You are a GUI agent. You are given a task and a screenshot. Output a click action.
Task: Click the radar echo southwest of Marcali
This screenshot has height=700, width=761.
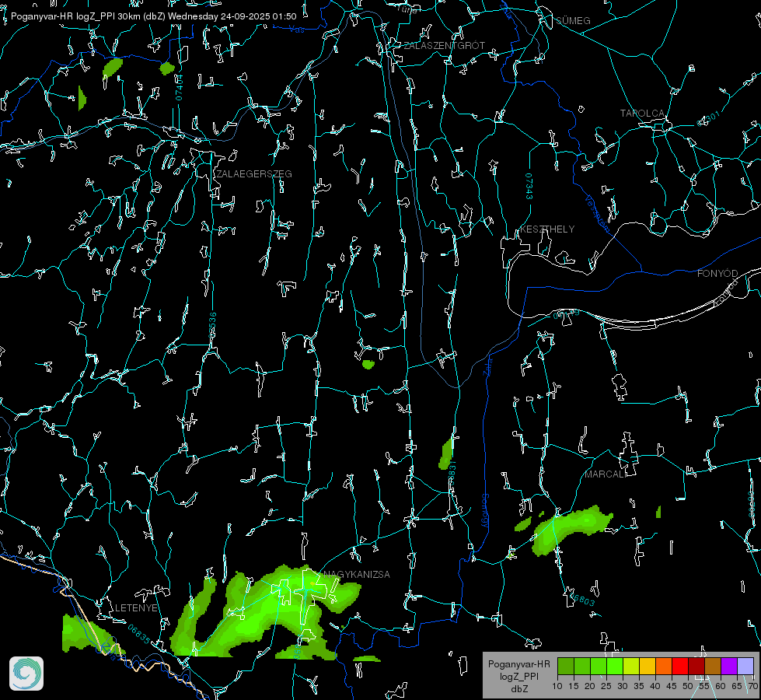tap(571, 530)
